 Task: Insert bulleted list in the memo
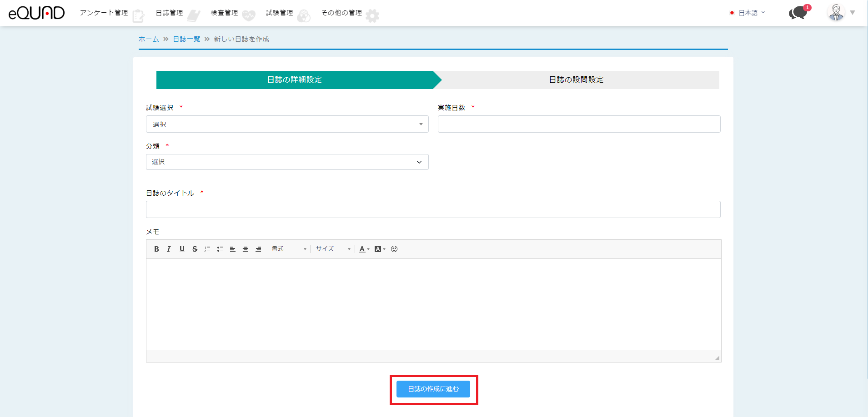pyautogui.click(x=220, y=249)
